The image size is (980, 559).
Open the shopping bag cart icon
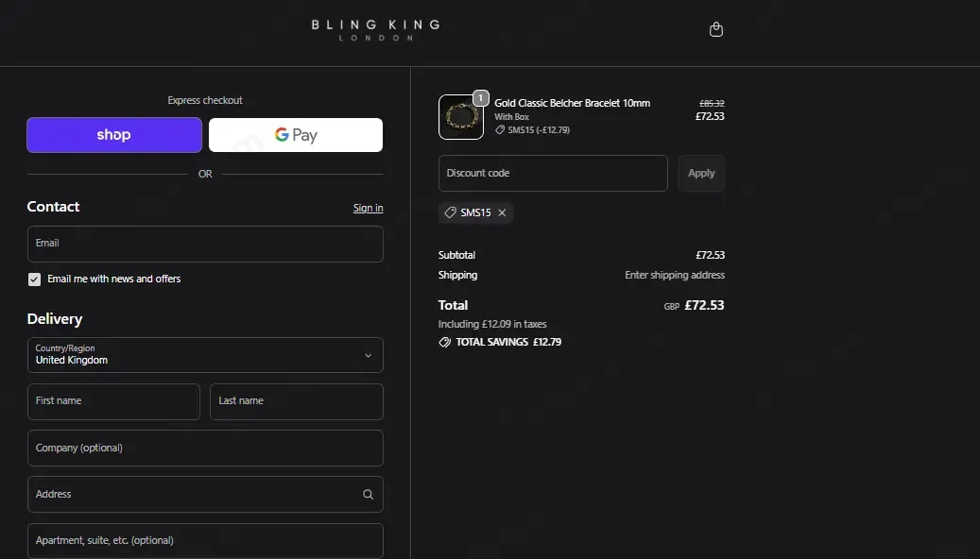click(716, 29)
